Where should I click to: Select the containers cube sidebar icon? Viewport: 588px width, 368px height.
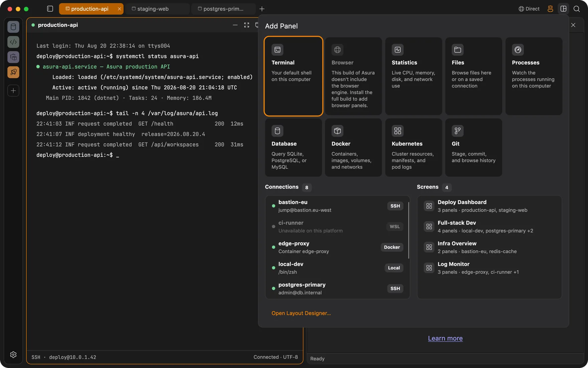13,57
